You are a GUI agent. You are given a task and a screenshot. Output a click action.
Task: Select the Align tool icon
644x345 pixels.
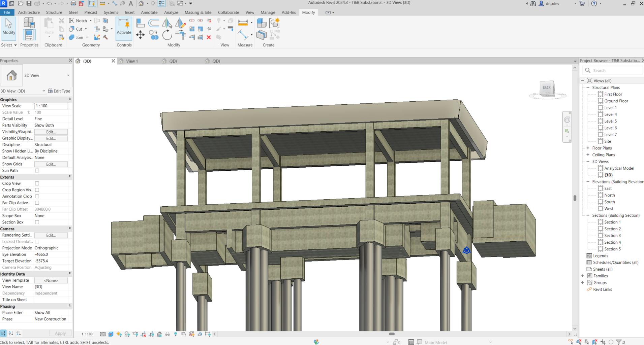[x=140, y=23]
